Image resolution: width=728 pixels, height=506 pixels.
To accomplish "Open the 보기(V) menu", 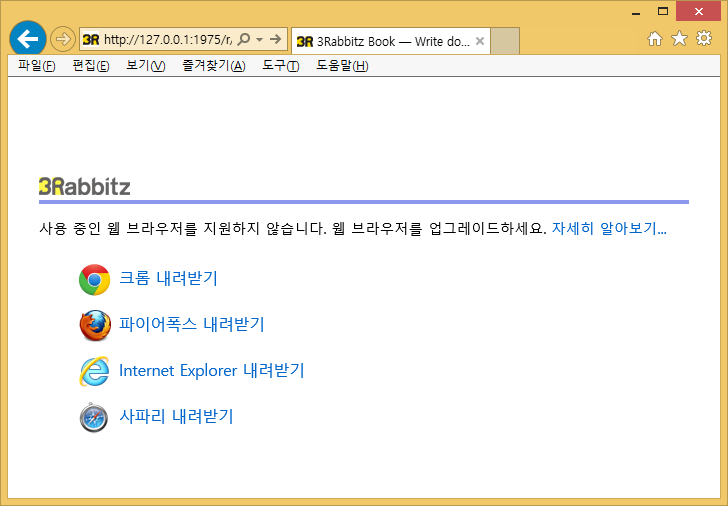I will (x=145, y=65).
